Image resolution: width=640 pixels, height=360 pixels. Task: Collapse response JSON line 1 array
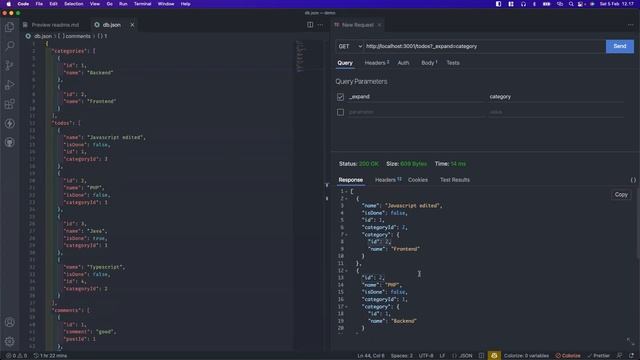point(346,191)
